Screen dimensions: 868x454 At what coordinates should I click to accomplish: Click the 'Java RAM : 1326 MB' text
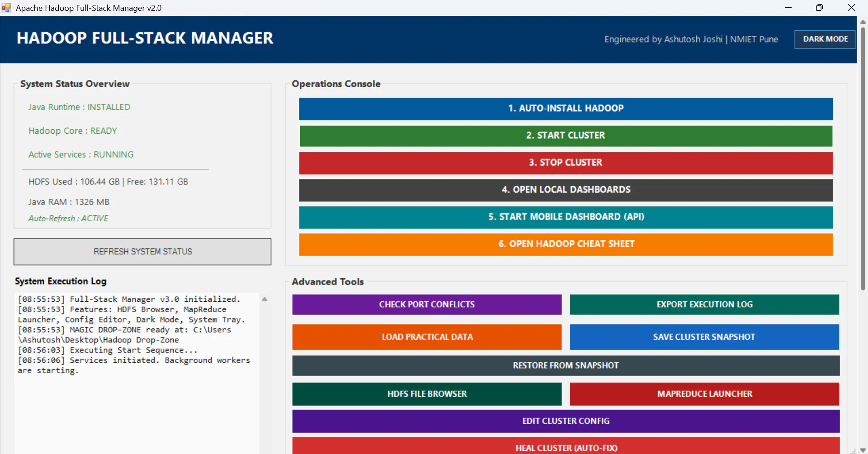coord(69,202)
